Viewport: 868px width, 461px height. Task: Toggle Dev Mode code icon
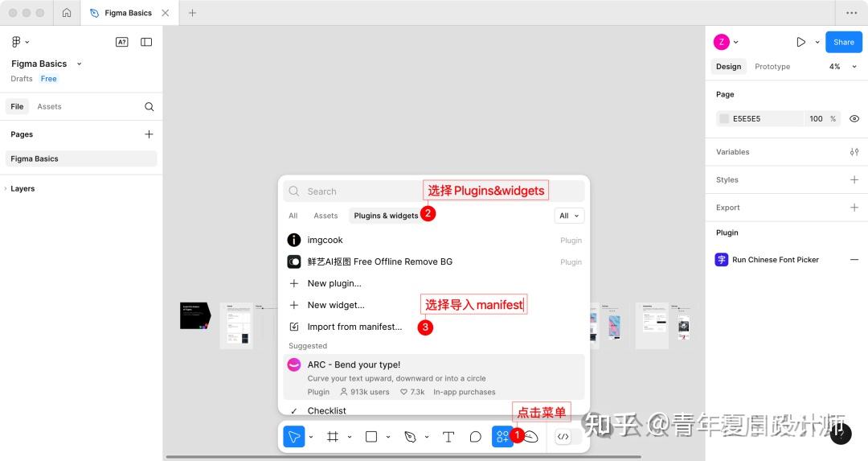tap(563, 437)
